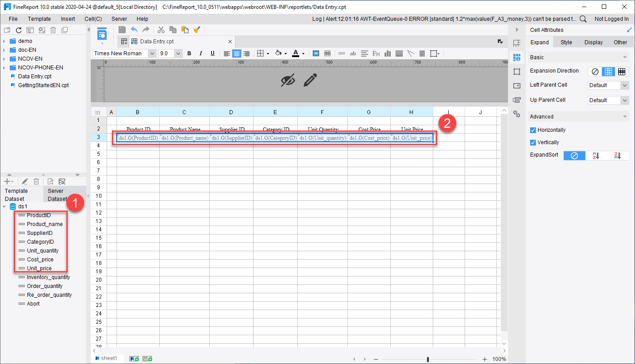Insert a formula with the F(x) icon
The height and width of the screenshot is (364, 635).
(376, 53)
